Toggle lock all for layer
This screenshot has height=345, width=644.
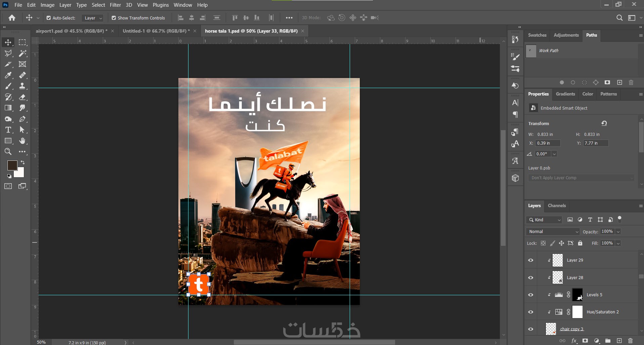pyautogui.click(x=580, y=243)
